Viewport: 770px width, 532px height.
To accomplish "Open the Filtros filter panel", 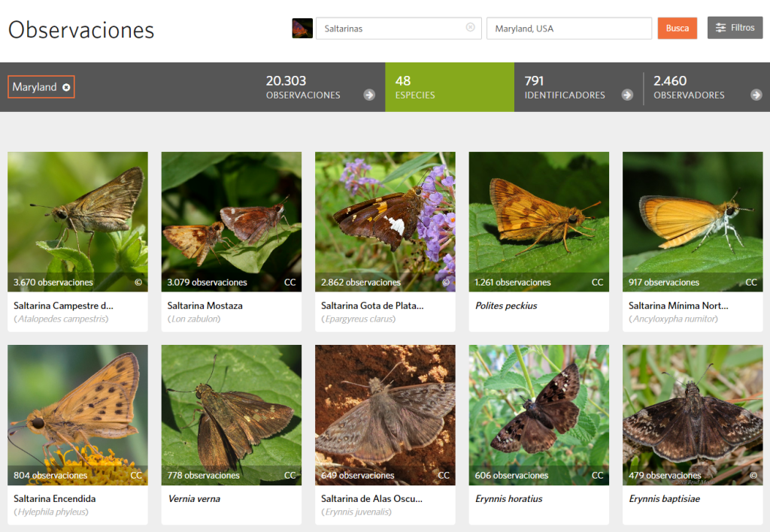I will 735,28.
